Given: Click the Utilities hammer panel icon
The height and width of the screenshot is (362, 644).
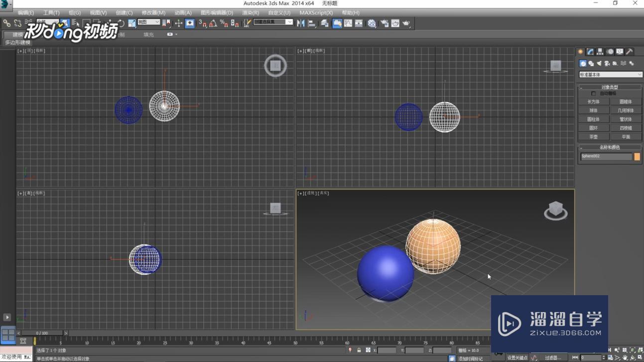Looking at the screenshot, I should coord(629,51).
